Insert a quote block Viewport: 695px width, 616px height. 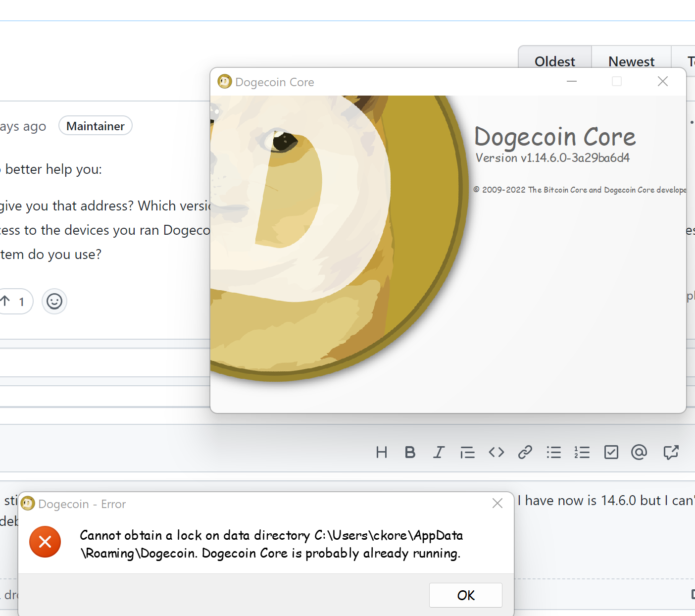(x=467, y=452)
